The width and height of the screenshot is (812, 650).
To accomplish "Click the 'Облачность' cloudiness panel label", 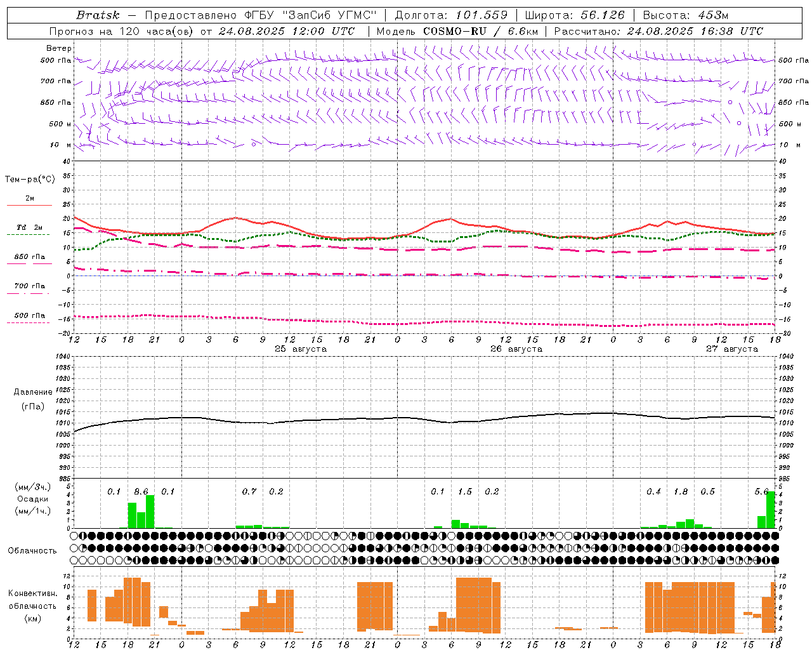I will (x=32, y=551).
